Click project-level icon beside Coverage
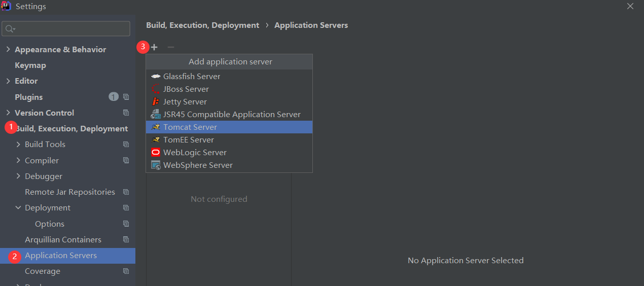Viewport: 644px width, 286px height. pyautogui.click(x=126, y=271)
